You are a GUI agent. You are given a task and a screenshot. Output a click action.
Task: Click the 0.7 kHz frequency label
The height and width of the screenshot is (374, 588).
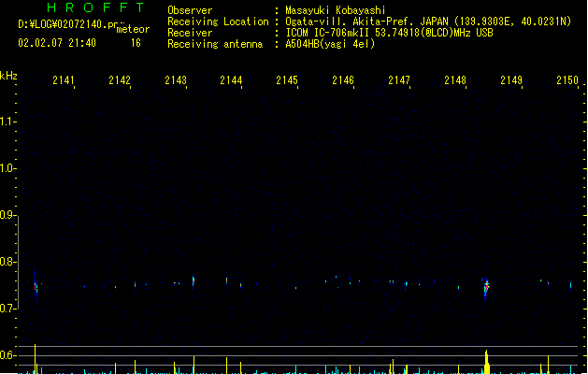[x=7, y=309]
